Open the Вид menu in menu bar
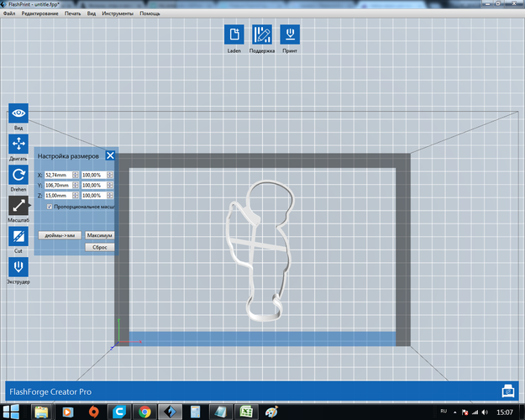This screenshot has width=525, height=420. [x=92, y=13]
